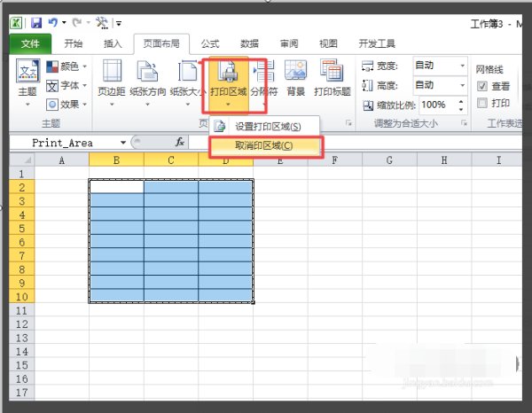Open theme Effects (效果) option
The image size is (532, 413).
point(66,104)
